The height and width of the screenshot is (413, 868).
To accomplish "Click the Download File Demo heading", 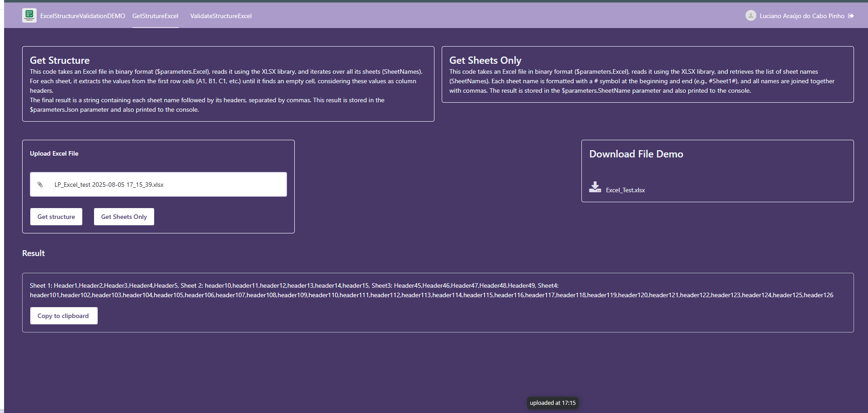I will coord(636,154).
